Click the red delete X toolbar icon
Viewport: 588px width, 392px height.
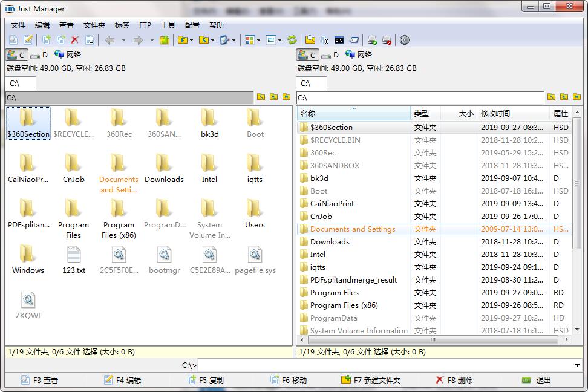click(x=75, y=40)
